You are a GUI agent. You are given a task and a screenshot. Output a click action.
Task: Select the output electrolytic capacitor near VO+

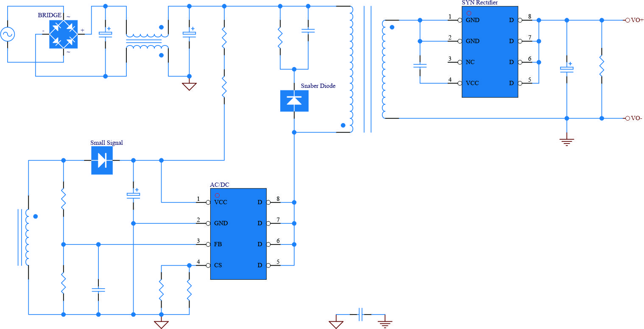pyautogui.click(x=566, y=68)
